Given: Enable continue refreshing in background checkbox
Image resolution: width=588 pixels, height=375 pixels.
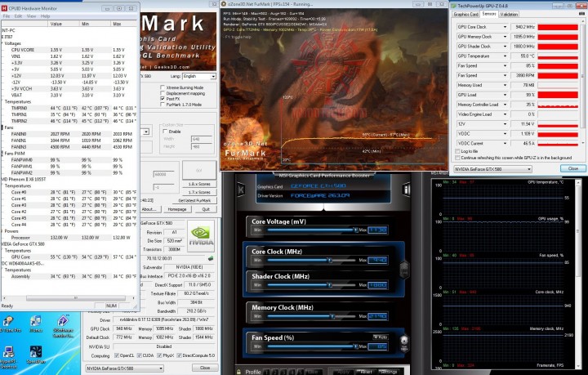Looking at the screenshot, I should (457, 158).
